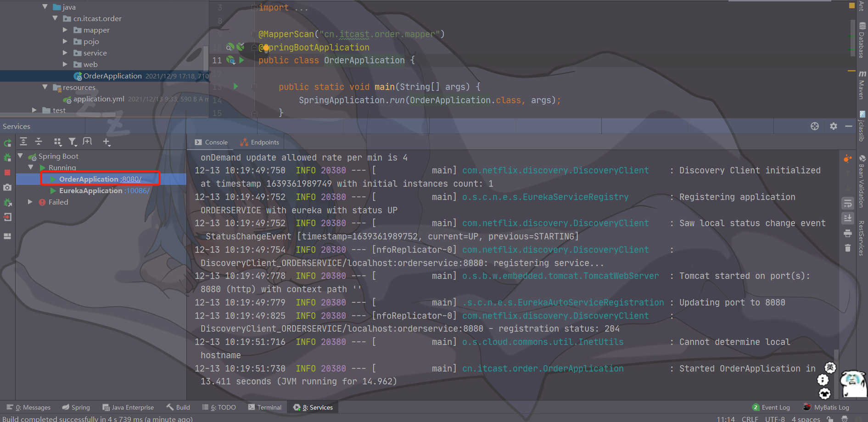The image size is (868, 422).
Task: Take a thread dump using the camera icon
Action: (7, 188)
